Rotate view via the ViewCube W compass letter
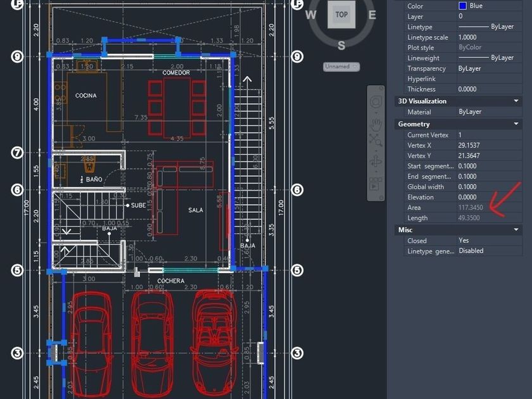 [x=310, y=15]
